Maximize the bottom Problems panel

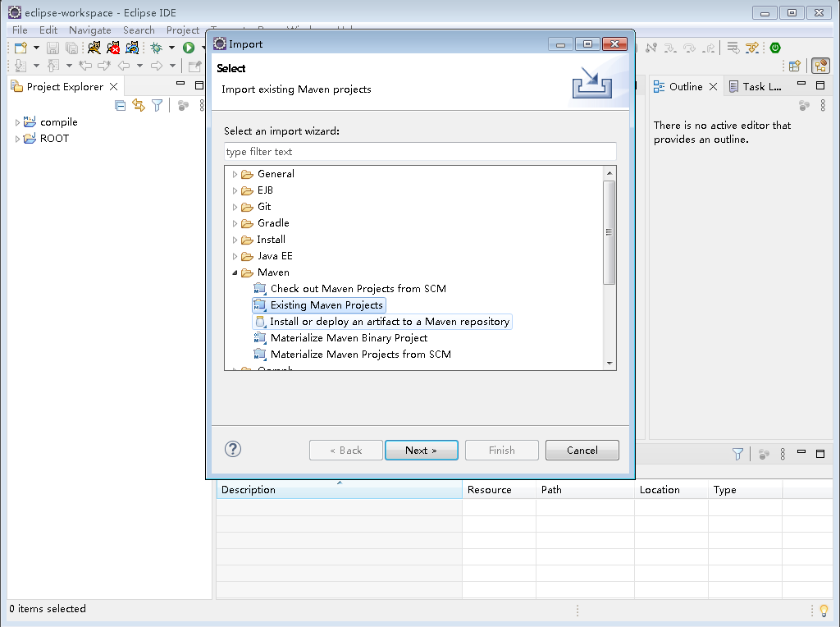(820, 453)
